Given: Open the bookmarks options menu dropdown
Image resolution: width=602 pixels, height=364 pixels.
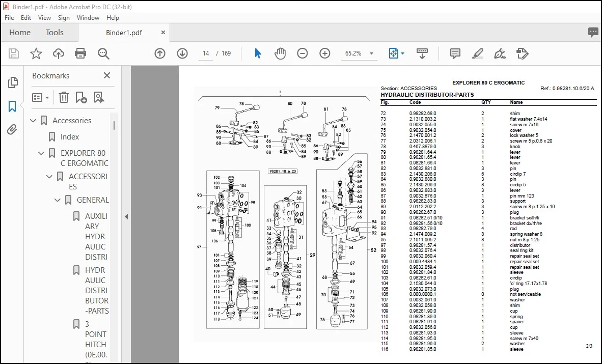Looking at the screenshot, I should pos(40,98).
